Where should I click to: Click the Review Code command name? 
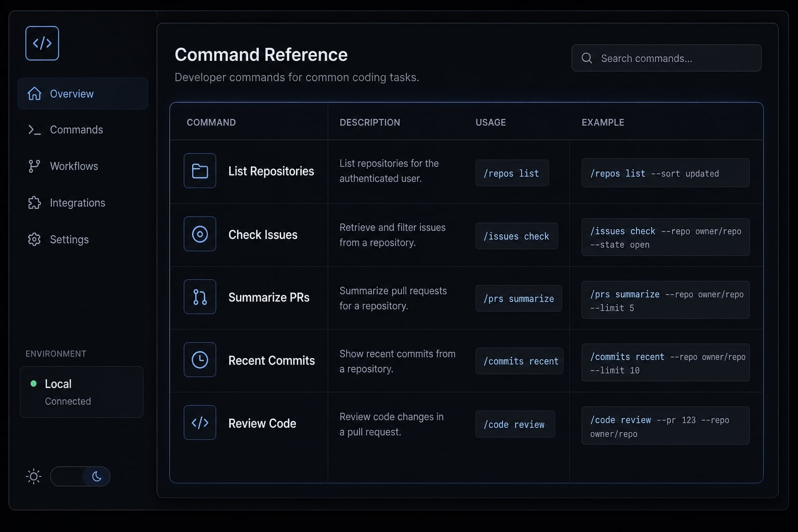coord(262,423)
